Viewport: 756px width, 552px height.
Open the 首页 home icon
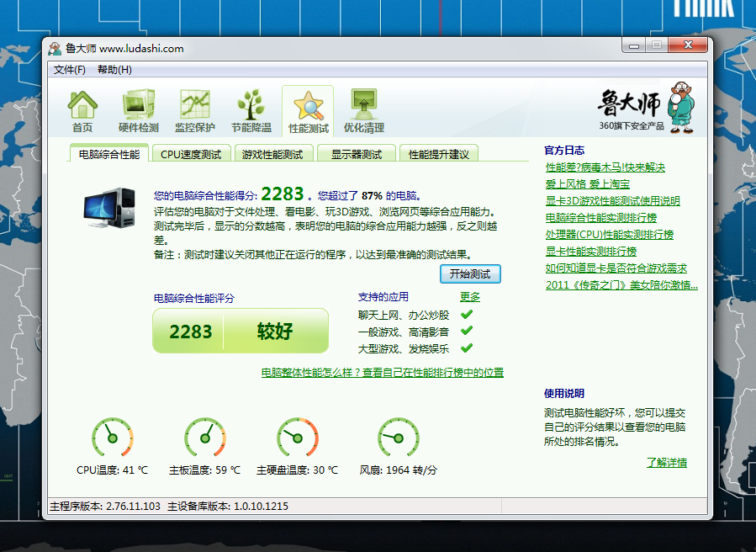point(82,111)
